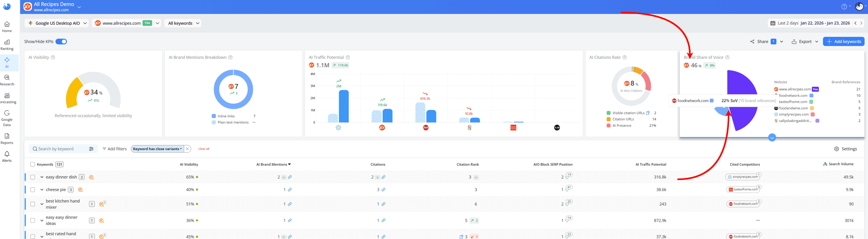Screen dimensions: 868x239
Task: Click the Food Network logo under traffic chart
Action: (x=426, y=128)
